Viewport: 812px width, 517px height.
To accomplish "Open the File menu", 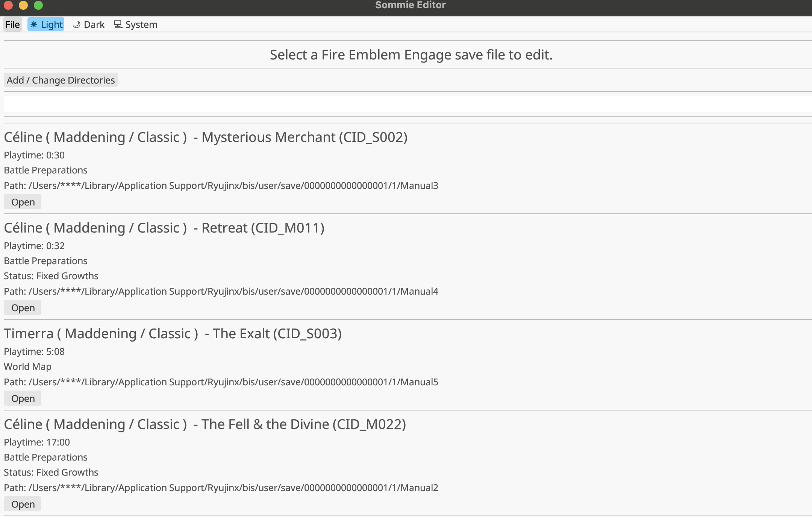I will coord(12,24).
